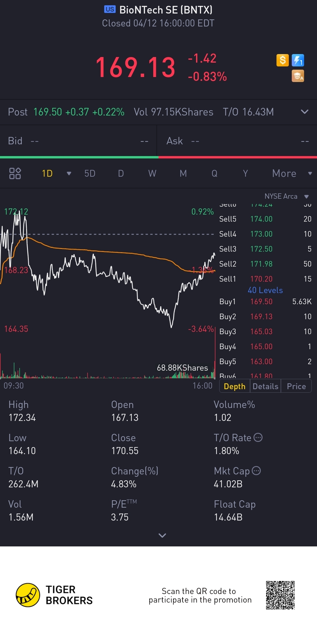Tap the Sell4 173.00 order row
317x644 pixels.
tap(265, 234)
